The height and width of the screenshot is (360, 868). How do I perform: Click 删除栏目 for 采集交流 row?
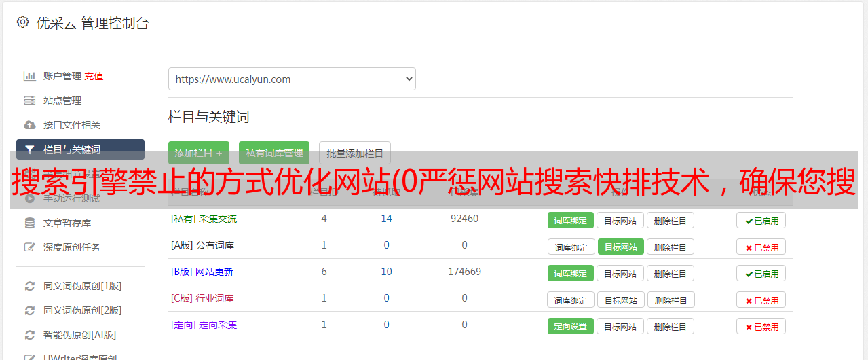click(x=671, y=220)
